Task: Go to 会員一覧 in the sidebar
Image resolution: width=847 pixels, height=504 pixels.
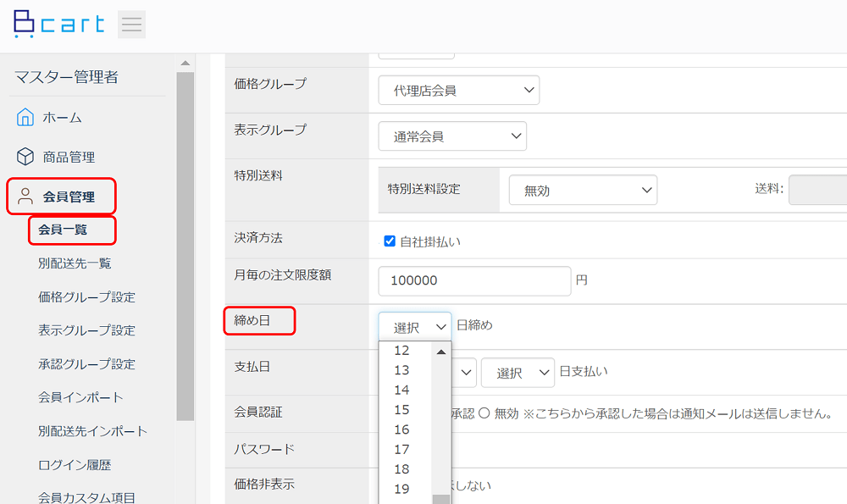Action: pyautogui.click(x=63, y=230)
